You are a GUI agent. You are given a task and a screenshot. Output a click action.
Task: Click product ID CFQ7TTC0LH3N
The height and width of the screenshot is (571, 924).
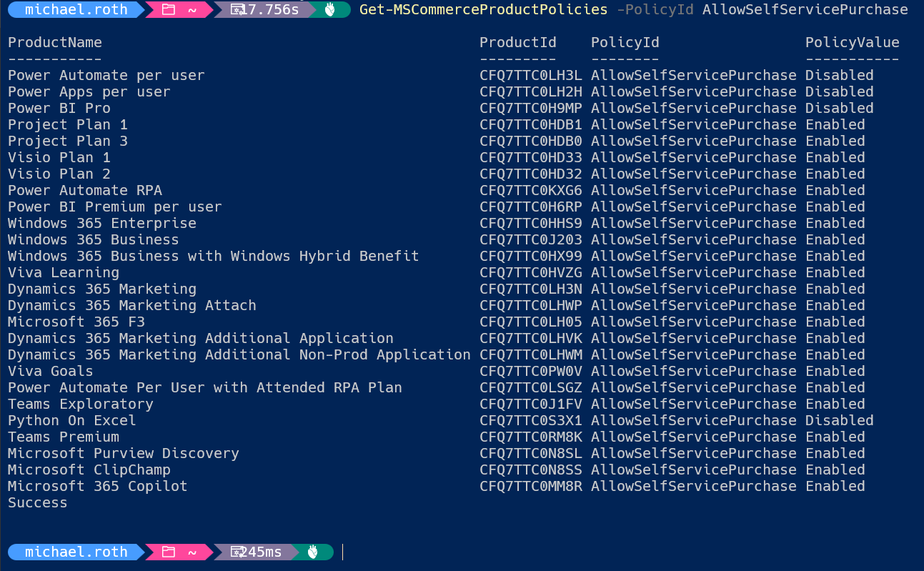531,289
